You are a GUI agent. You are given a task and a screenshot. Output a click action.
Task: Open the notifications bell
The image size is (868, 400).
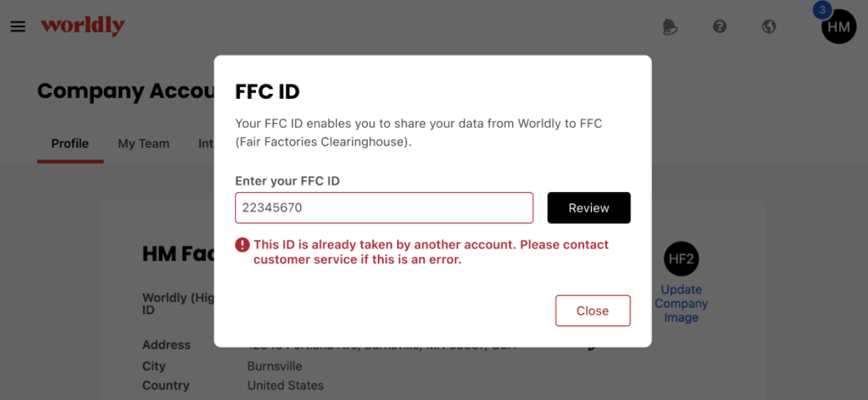coord(670,27)
